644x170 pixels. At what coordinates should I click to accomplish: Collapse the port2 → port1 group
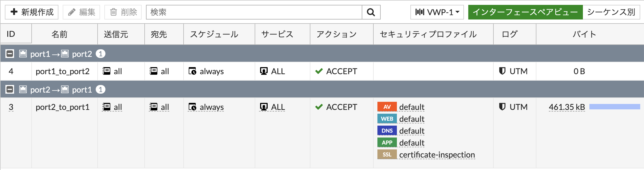click(10, 89)
